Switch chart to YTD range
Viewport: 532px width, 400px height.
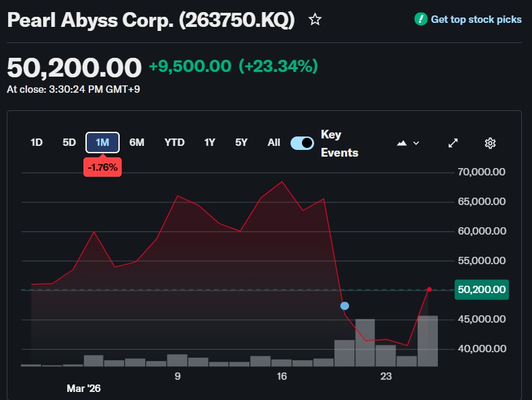174,143
